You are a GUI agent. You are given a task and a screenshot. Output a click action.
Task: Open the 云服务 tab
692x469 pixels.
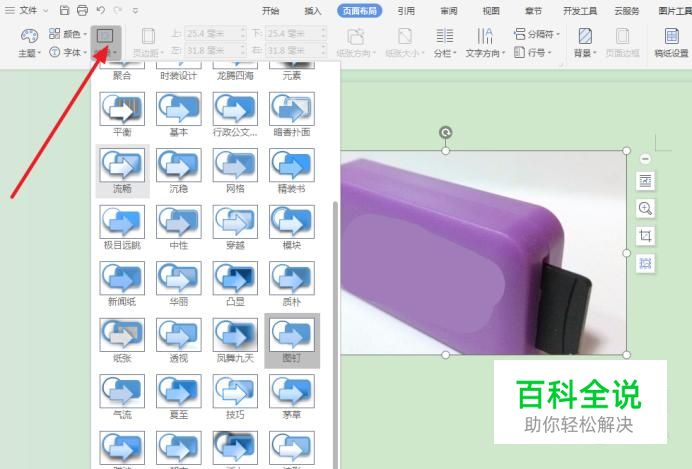click(x=627, y=11)
